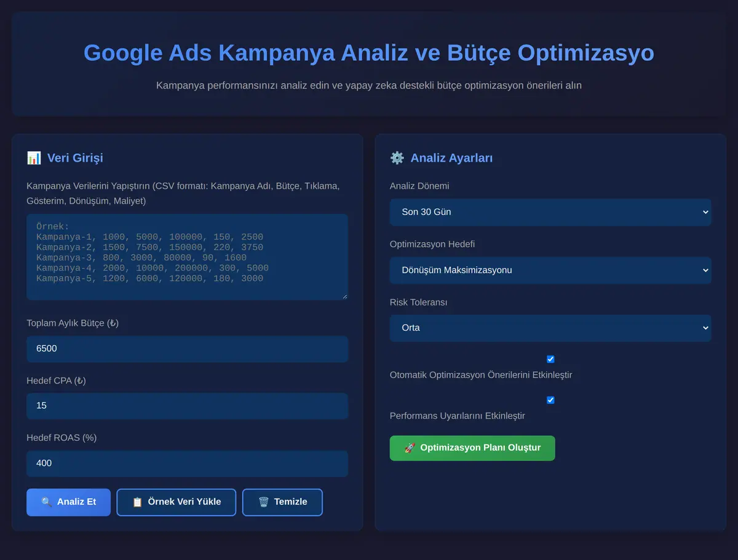Click the Temizle button
The height and width of the screenshot is (560, 738).
(x=282, y=502)
